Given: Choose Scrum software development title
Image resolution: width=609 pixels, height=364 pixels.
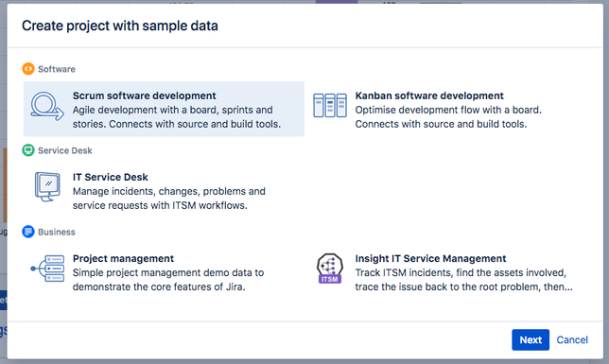Looking at the screenshot, I should pyautogui.click(x=144, y=95).
